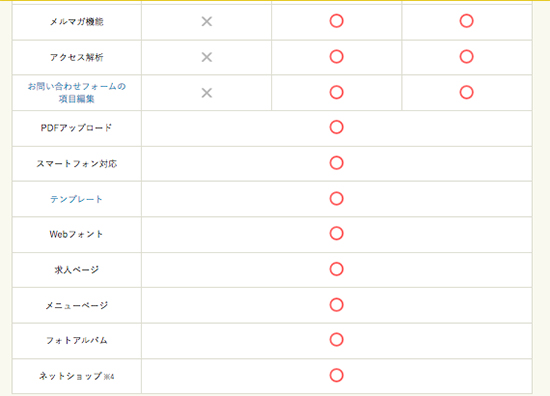This screenshot has width=550, height=396.
Task: Click the red circle in PDFアップロード row
Action: click(336, 127)
